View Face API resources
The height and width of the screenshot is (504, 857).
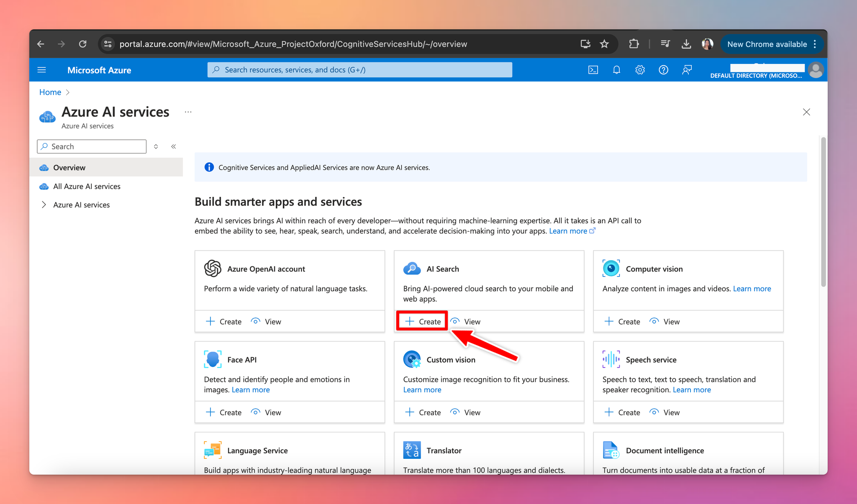click(266, 412)
